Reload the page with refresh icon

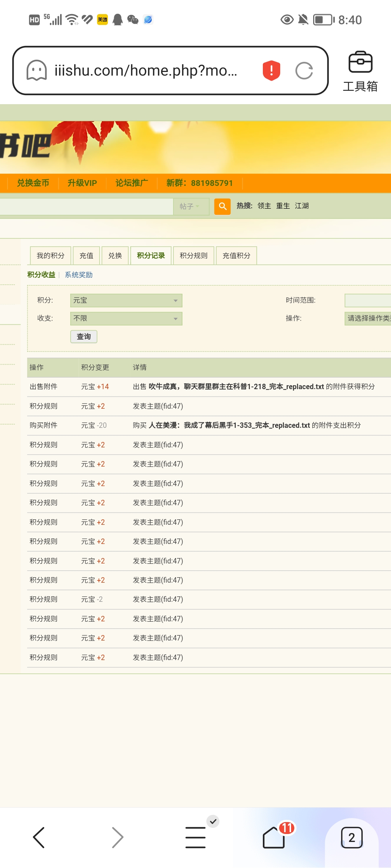[x=304, y=71]
